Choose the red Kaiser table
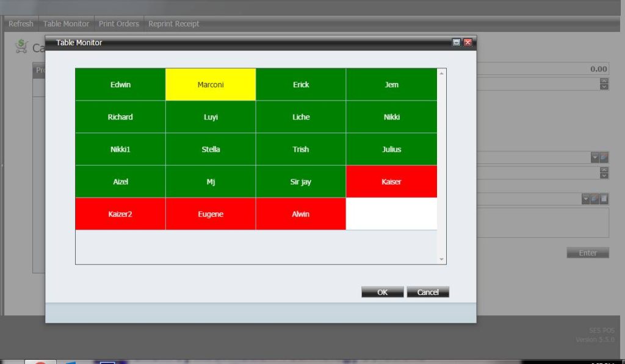This screenshot has width=625, height=364. (391, 182)
